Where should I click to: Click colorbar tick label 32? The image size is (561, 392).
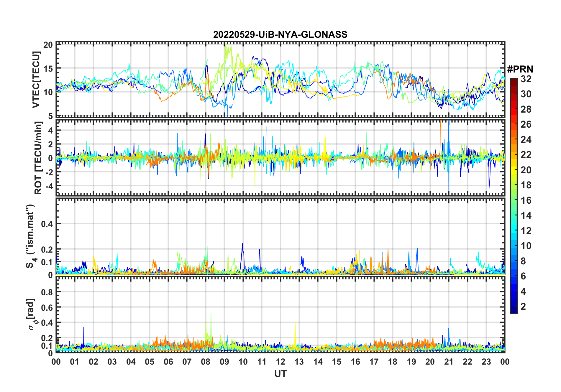pyautogui.click(x=526, y=79)
